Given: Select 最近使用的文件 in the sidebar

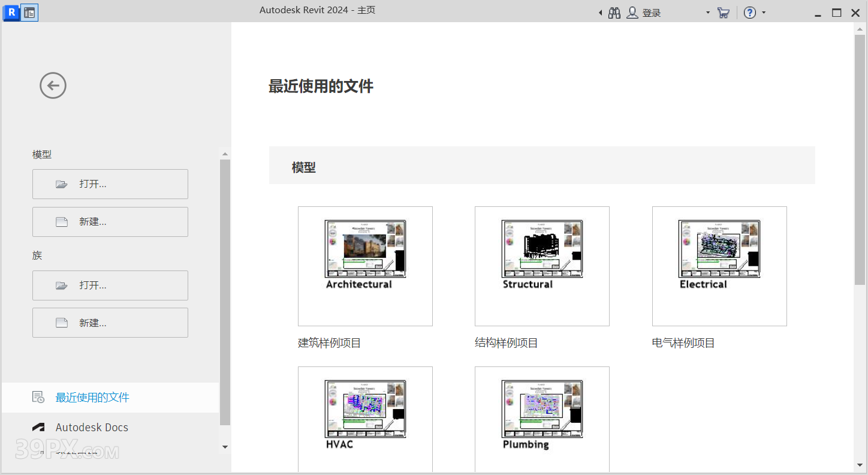Looking at the screenshot, I should [x=111, y=398].
